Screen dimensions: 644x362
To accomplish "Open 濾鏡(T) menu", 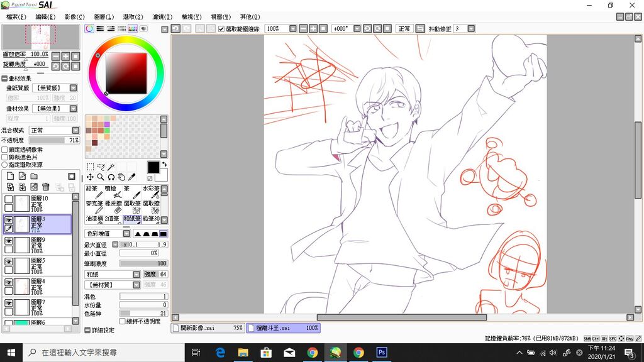I will point(162,17).
